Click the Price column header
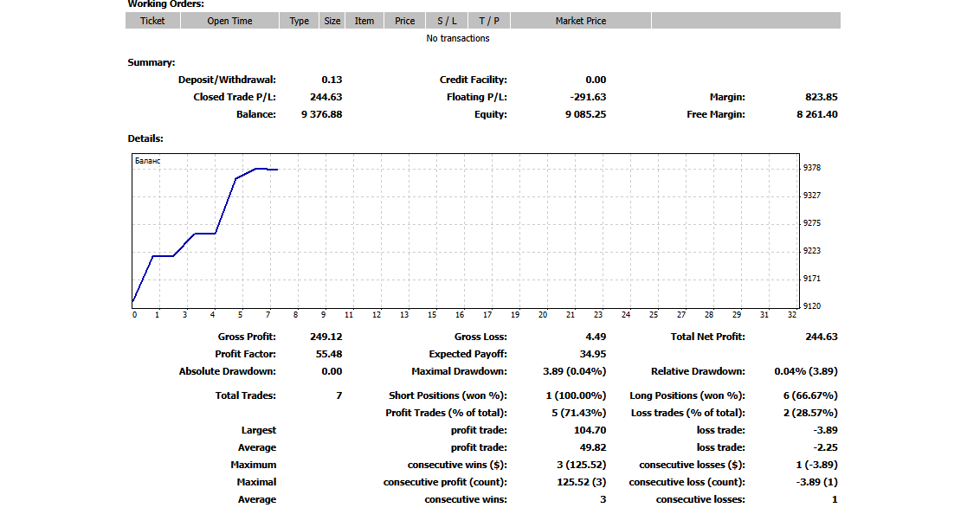980x514 pixels. click(x=404, y=21)
